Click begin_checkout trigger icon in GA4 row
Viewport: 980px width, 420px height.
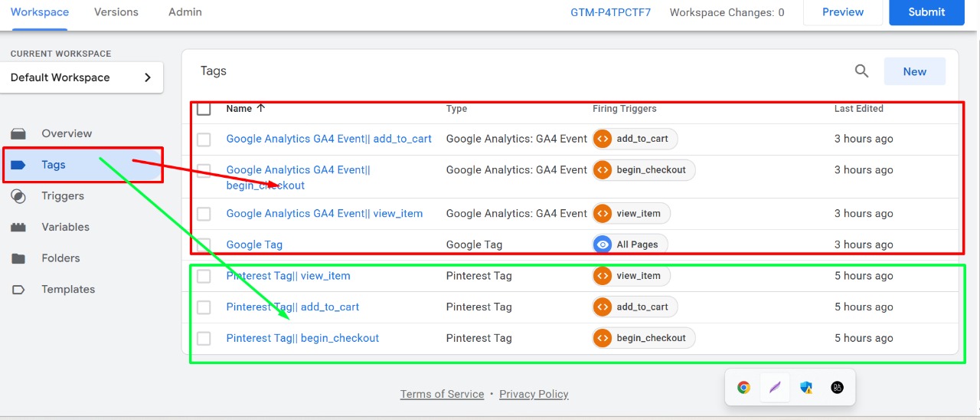click(603, 170)
